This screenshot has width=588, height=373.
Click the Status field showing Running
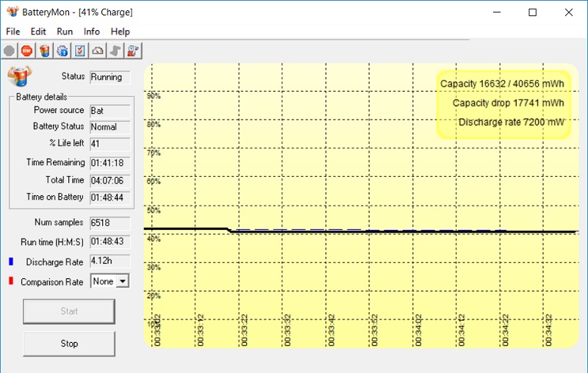110,77
